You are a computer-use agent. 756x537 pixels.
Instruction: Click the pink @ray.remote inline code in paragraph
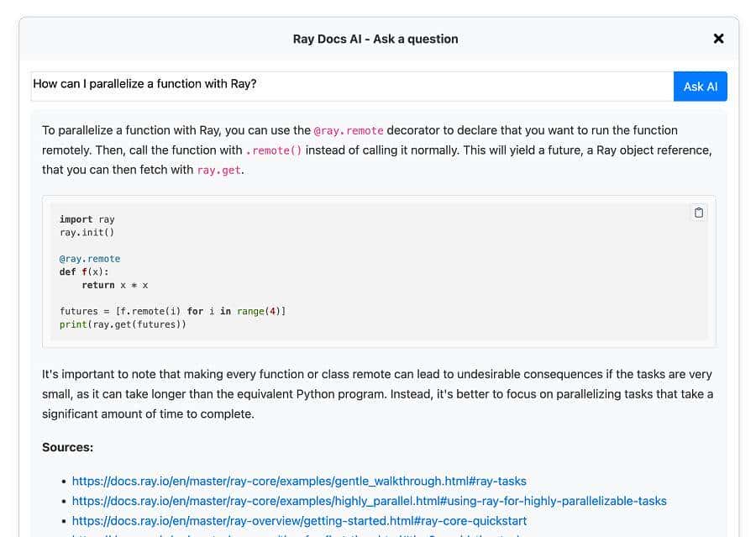348,131
